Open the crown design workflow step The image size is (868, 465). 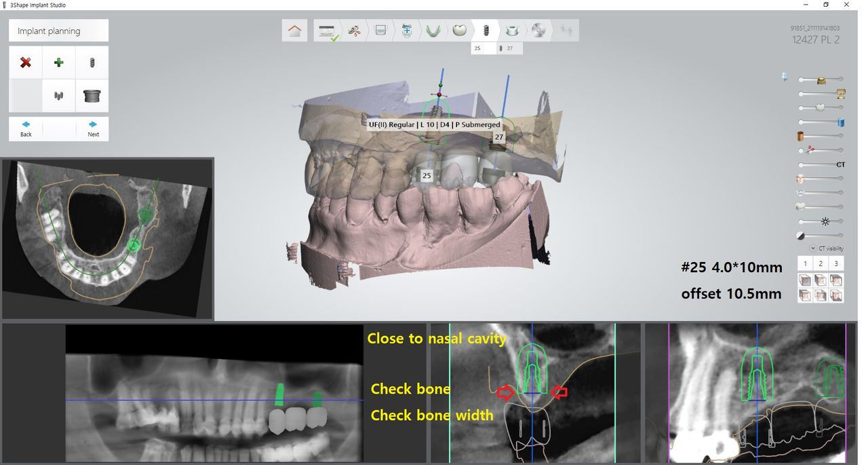(x=459, y=31)
